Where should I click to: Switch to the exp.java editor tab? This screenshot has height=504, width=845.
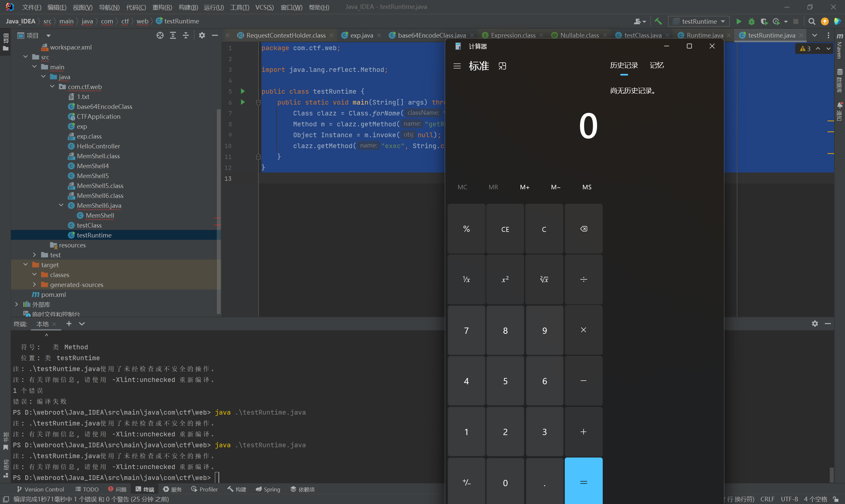(x=361, y=35)
